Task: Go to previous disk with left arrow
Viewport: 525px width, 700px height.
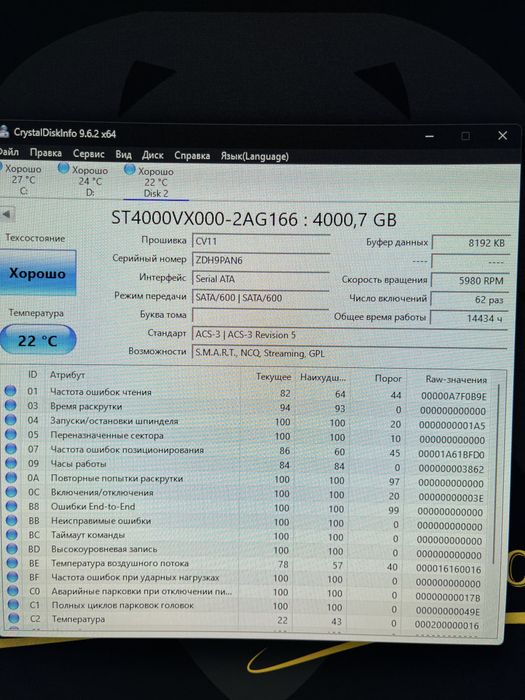Action: pyautogui.click(x=7, y=214)
